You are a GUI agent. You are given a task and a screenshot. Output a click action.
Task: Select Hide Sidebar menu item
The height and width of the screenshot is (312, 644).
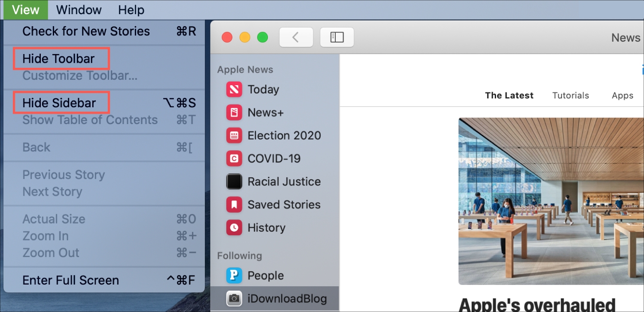point(104,103)
